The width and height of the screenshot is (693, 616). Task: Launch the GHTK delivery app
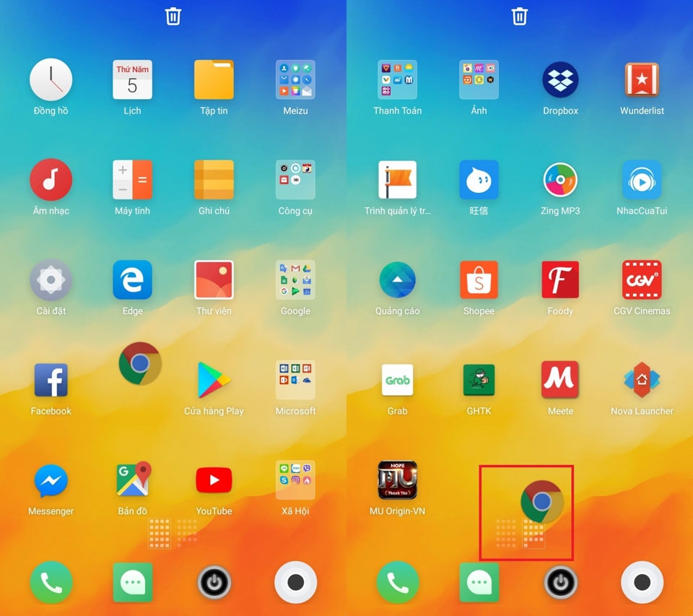(479, 380)
